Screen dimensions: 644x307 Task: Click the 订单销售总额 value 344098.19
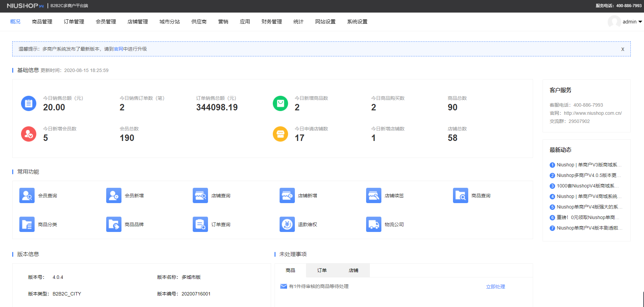pyautogui.click(x=217, y=107)
